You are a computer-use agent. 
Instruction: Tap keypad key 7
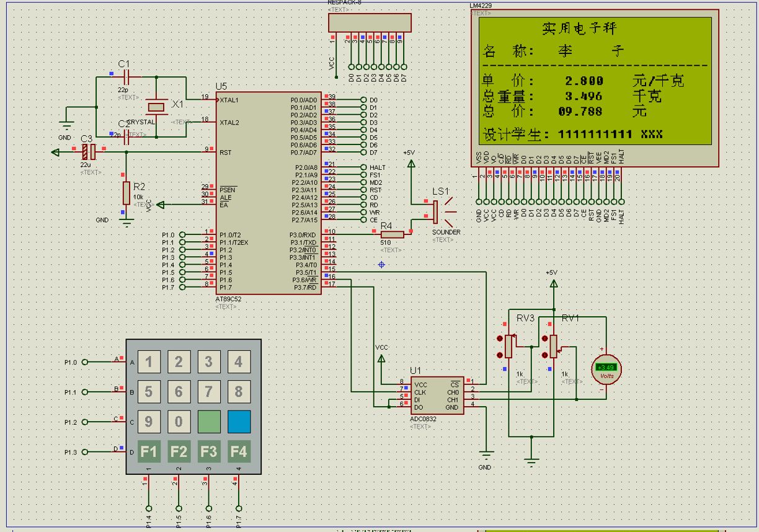(208, 392)
